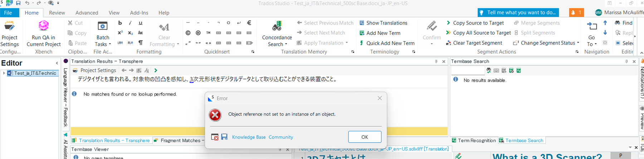Apply subscript formatting
Viewport: 644px width, 159px height.
pos(130,33)
